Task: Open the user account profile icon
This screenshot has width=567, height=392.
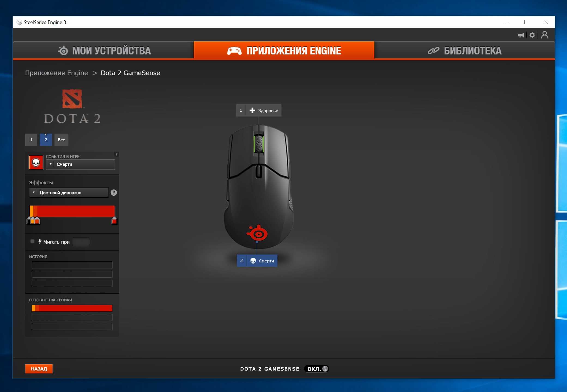Action: [545, 35]
